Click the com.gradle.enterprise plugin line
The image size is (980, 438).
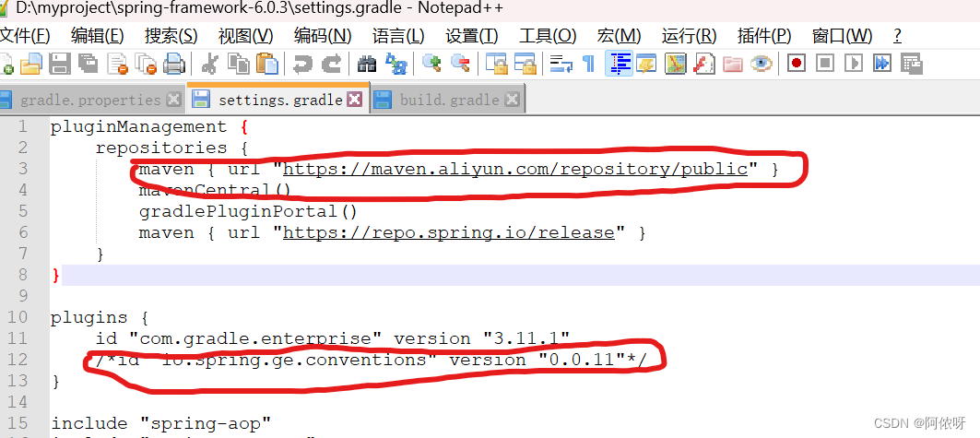333,338
